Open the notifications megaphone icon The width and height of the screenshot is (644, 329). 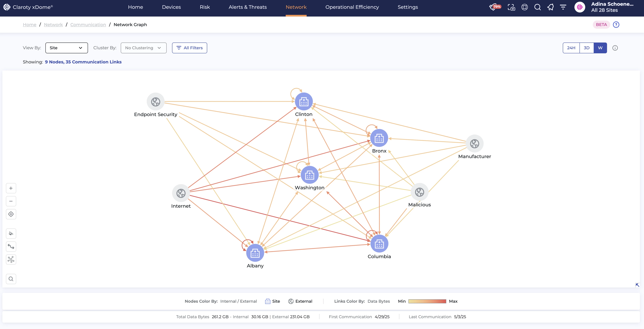pos(550,7)
